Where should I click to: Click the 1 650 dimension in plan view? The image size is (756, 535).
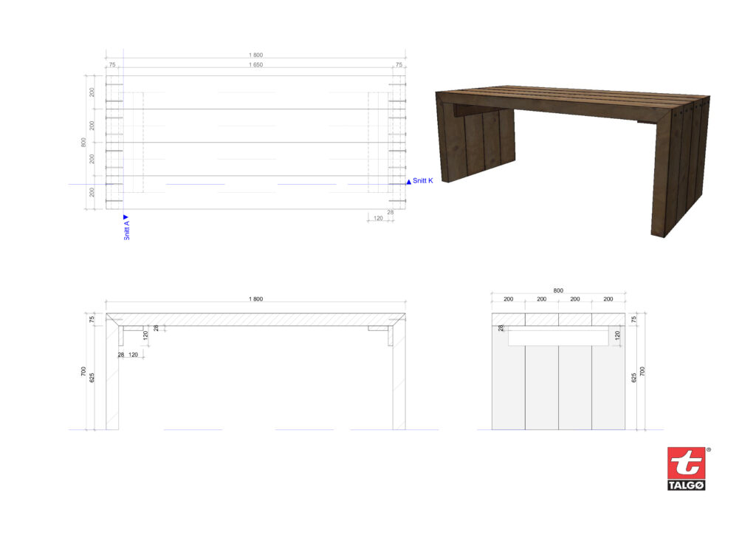coord(255,66)
